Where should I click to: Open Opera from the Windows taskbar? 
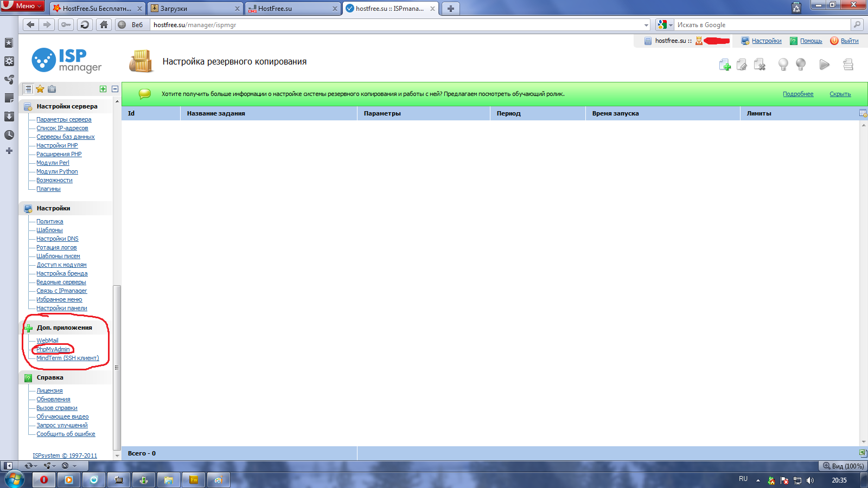click(x=43, y=480)
